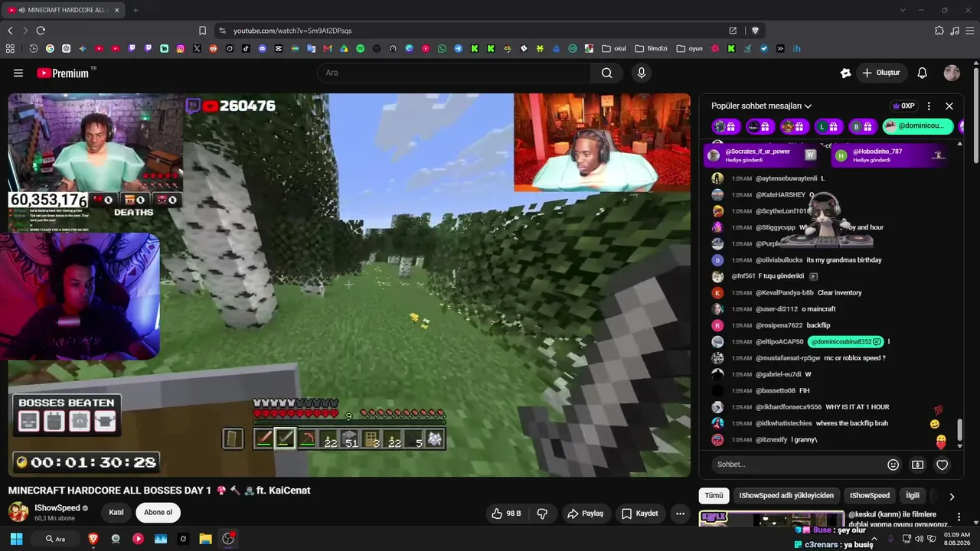Send a heart reaction in chat
Screen dimensions: 980x551
[x=942, y=465]
